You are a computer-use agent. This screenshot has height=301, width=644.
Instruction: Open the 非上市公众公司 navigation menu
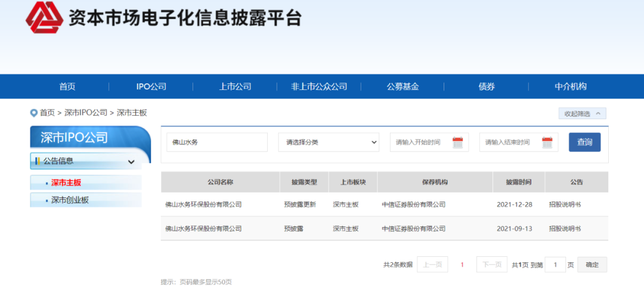pyautogui.click(x=319, y=86)
